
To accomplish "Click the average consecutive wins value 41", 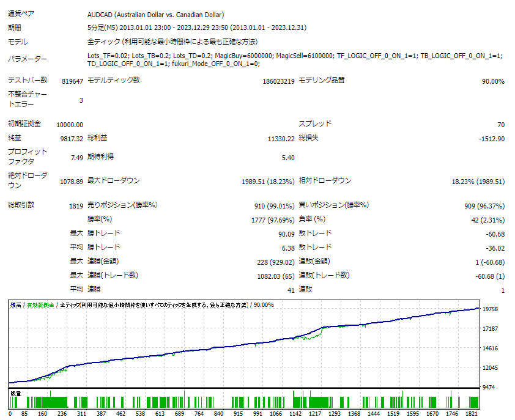I will coord(291,290).
